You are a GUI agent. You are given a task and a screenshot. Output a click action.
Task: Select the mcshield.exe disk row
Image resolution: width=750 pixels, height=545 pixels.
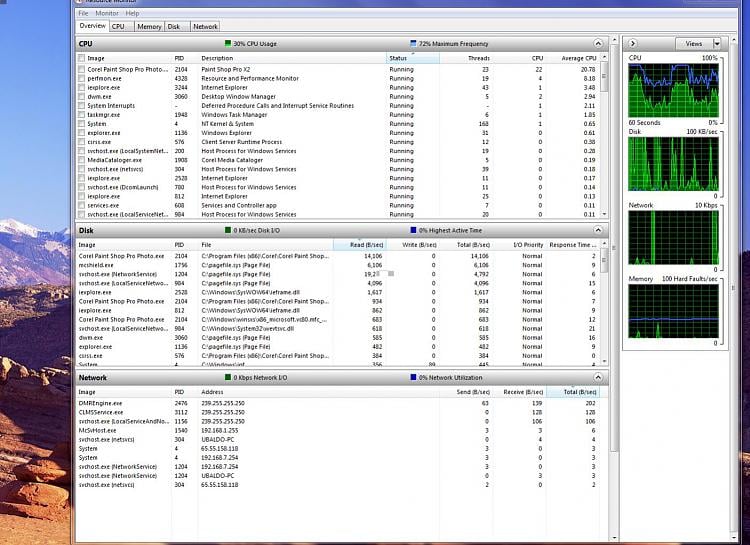(338, 265)
